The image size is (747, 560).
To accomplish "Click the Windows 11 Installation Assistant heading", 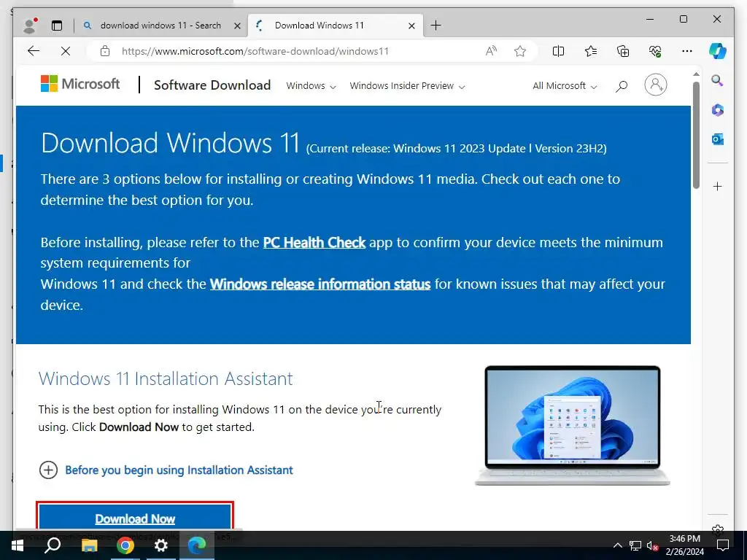I will 166,378.
